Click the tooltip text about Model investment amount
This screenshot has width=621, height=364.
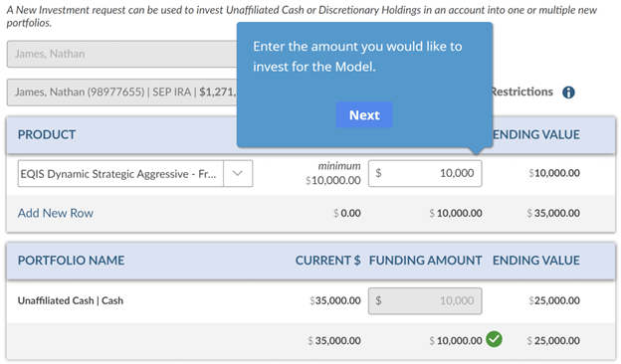[357, 57]
